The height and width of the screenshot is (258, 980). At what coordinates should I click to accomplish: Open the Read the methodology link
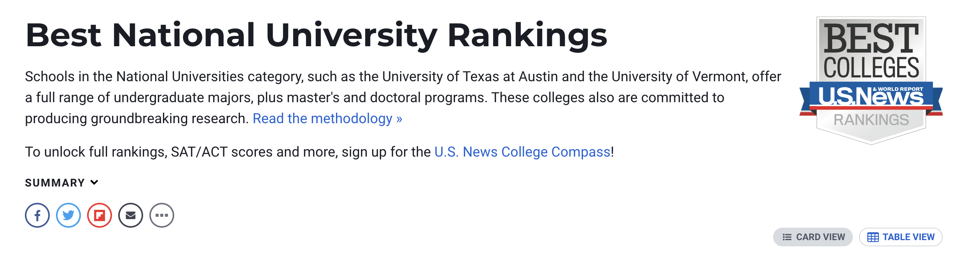[327, 119]
